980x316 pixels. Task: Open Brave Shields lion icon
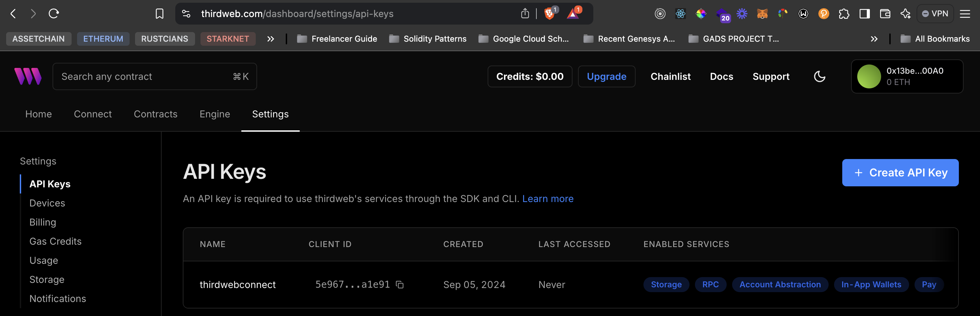pyautogui.click(x=550, y=14)
